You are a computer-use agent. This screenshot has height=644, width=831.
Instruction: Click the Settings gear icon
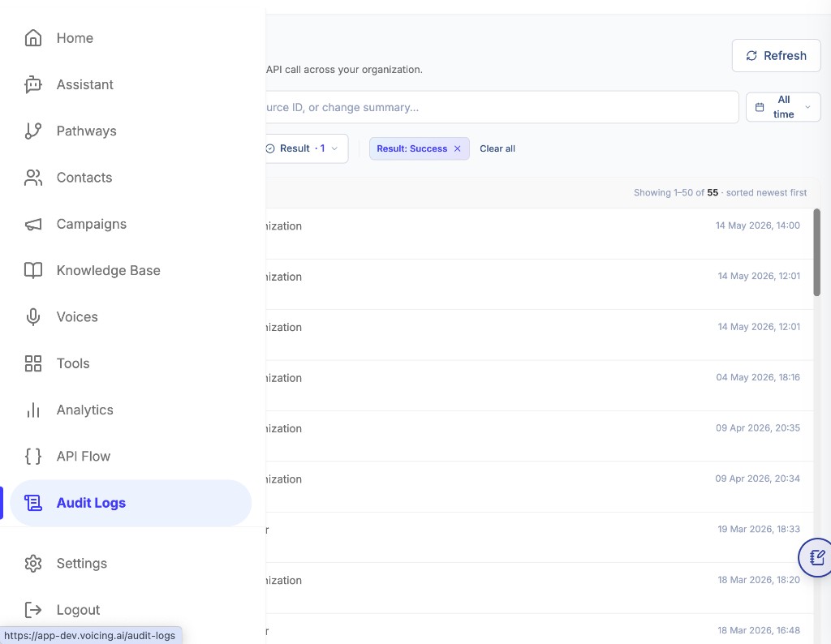[32, 563]
